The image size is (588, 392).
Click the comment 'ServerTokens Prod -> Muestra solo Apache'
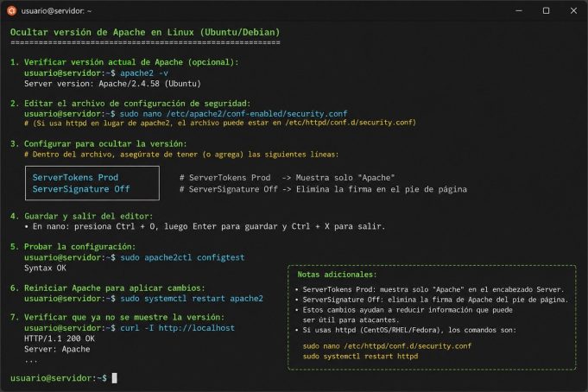287,177
